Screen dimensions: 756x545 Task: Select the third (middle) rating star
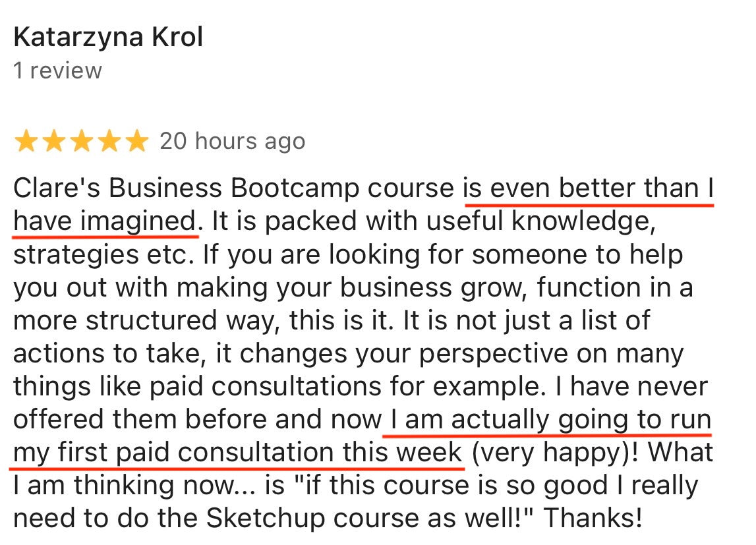tap(82, 141)
